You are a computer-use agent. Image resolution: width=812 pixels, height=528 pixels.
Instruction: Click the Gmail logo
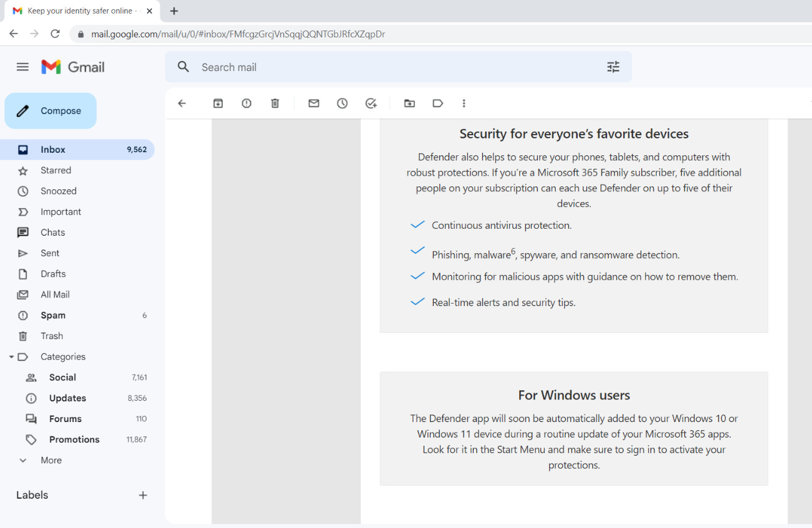(x=73, y=67)
